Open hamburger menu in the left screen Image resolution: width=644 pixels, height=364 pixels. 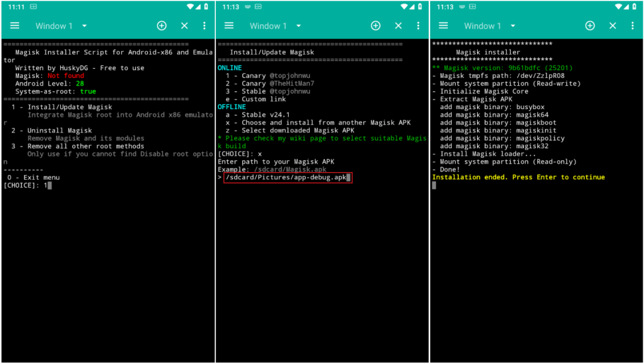[x=15, y=26]
